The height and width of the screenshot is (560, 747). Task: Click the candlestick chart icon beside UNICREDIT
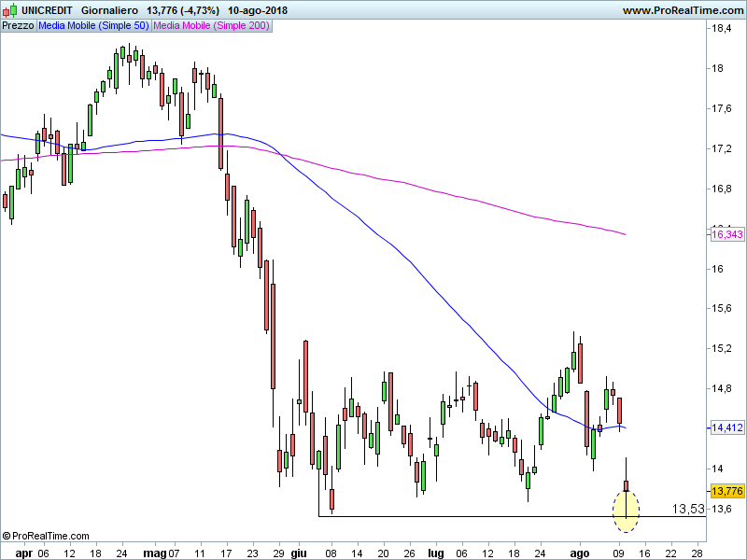[9, 10]
